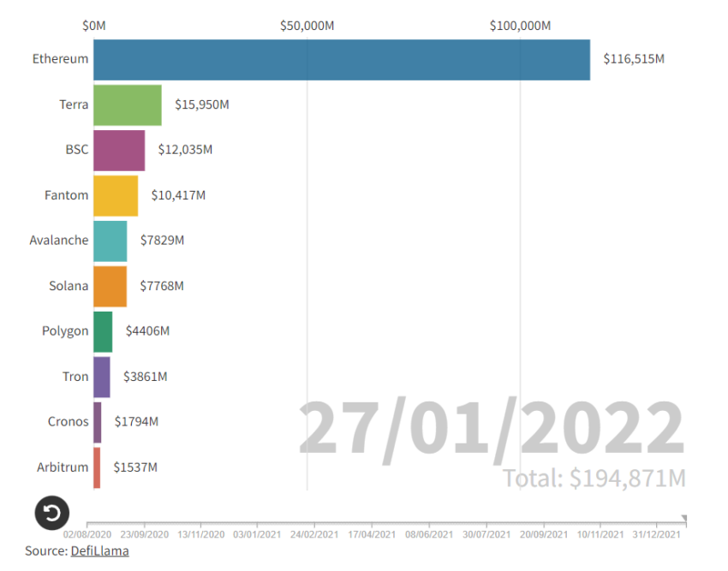Viewport: 728px width, 571px height.
Task: Click the purple Tron bar
Action: [102, 377]
